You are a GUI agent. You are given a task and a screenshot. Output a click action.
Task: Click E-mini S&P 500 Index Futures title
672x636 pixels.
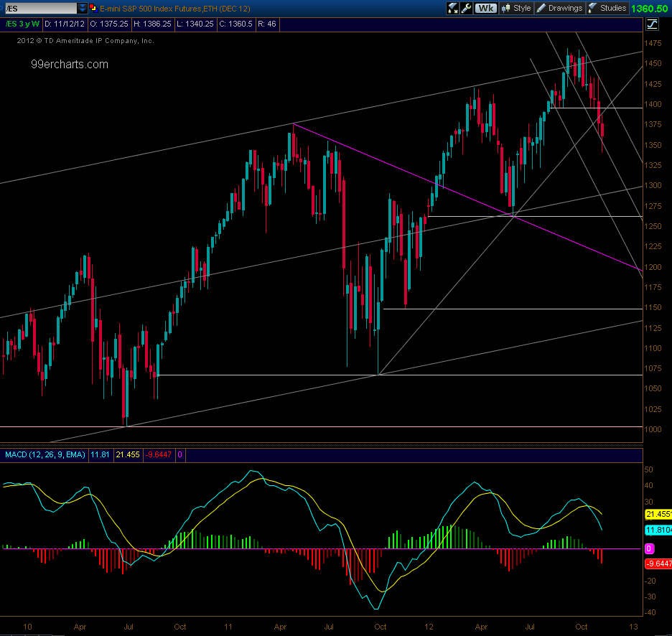[175, 9]
